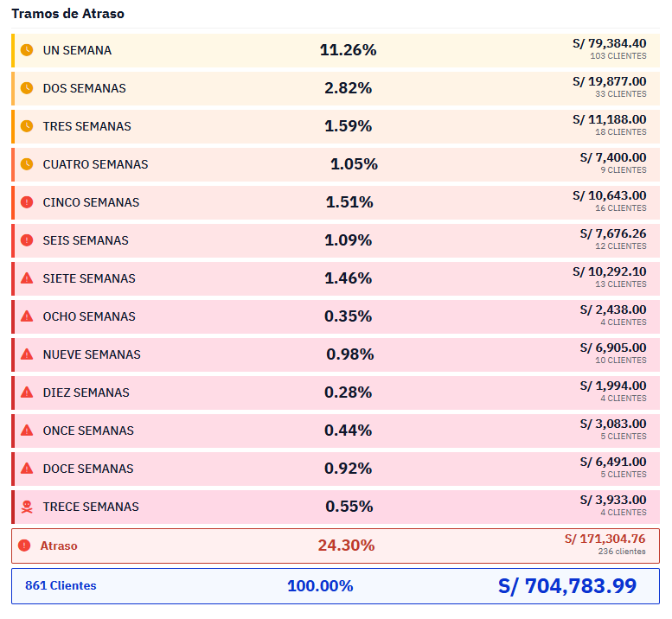Screen dimensions: 672x619
Task: Click the 24.30% Atraso summary percentage
Action: point(346,546)
